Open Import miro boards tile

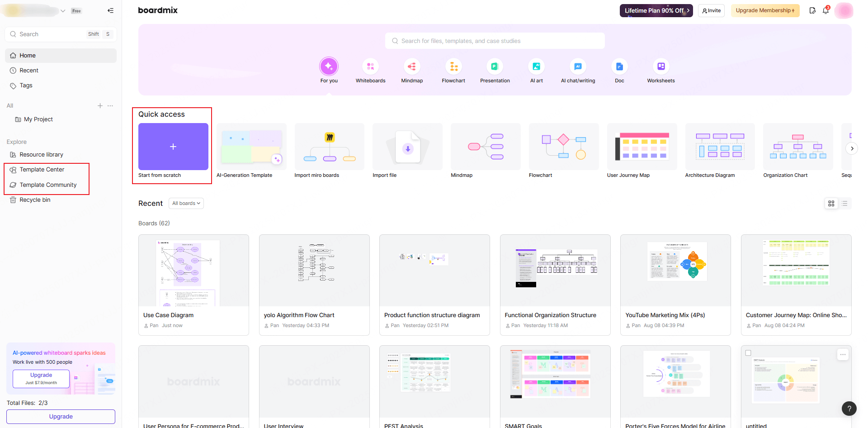coord(330,147)
